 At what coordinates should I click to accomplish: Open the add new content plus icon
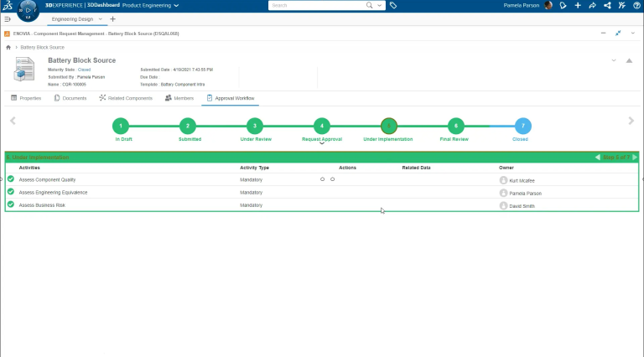pos(577,5)
